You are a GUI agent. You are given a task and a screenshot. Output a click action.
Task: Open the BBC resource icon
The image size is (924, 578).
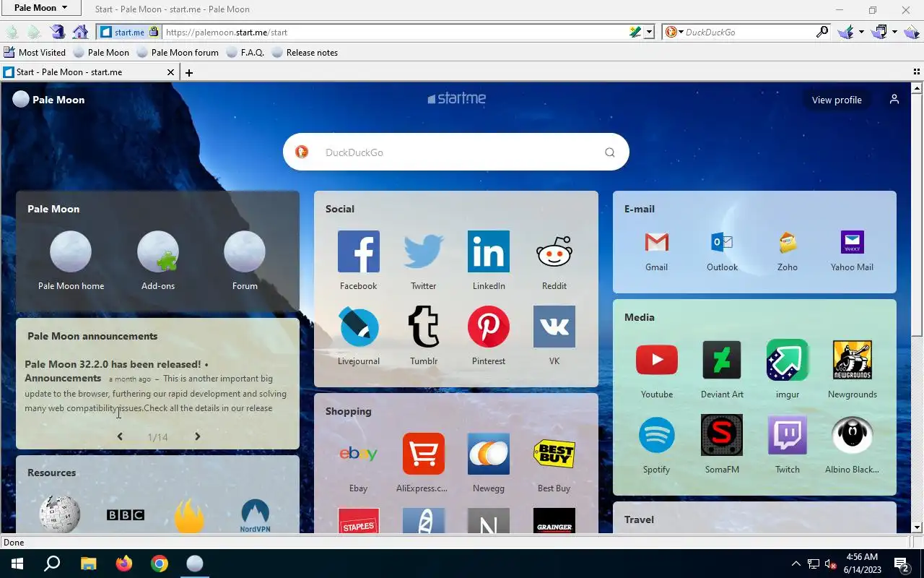tap(126, 514)
